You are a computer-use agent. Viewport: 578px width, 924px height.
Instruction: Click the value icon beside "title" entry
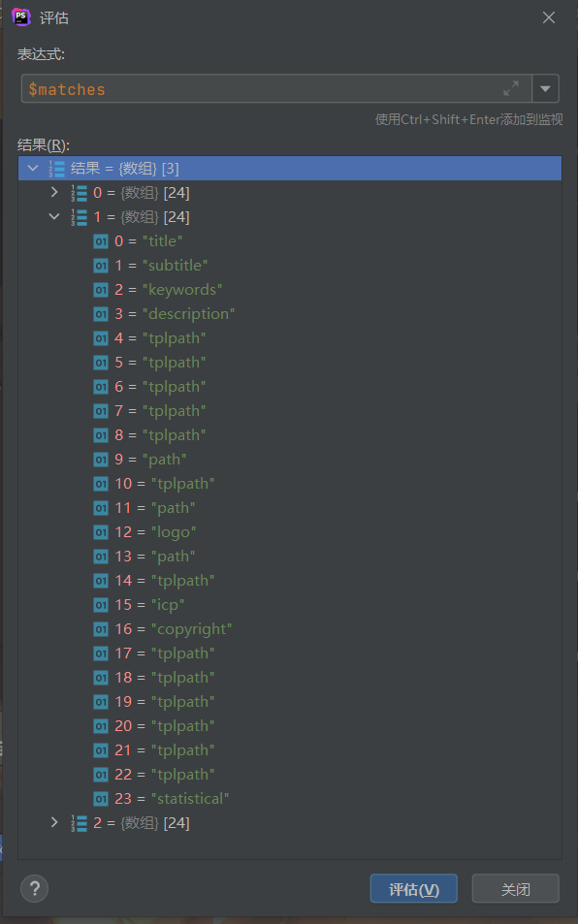[101, 241]
